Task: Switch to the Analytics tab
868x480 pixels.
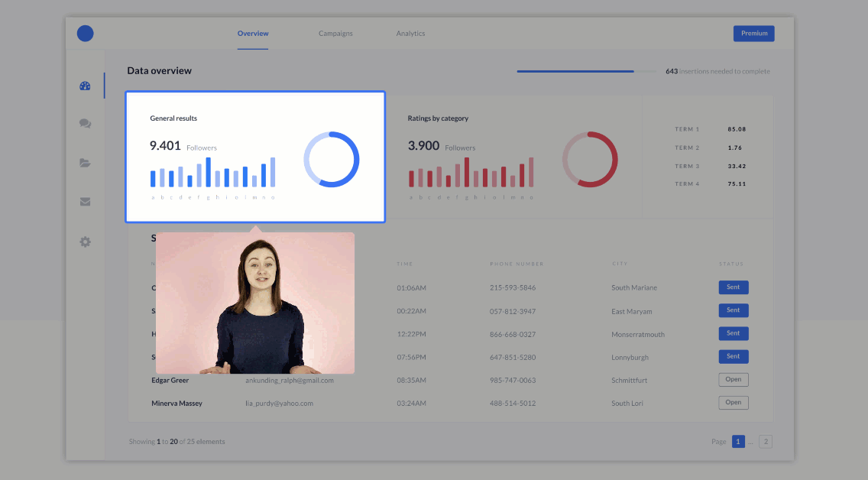Action: pos(410,34)
